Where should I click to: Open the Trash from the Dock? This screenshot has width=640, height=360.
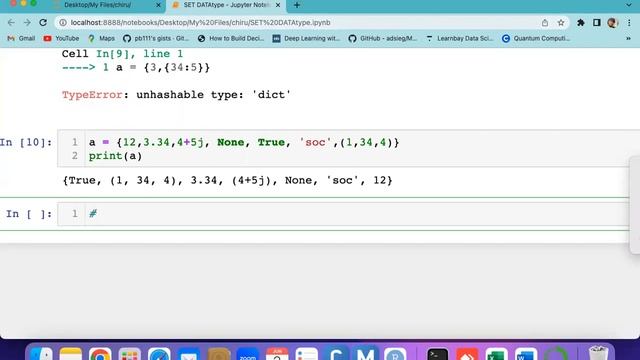coord(598,353)
